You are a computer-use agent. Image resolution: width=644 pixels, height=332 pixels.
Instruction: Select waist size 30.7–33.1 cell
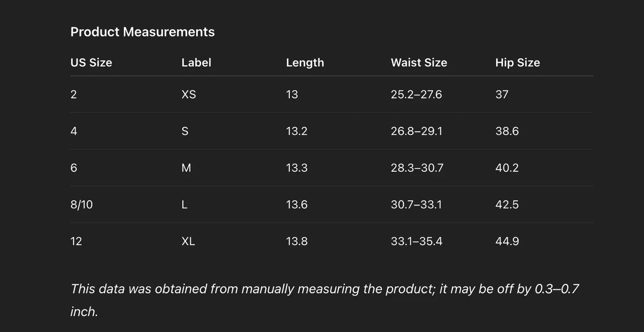point(416,205)
